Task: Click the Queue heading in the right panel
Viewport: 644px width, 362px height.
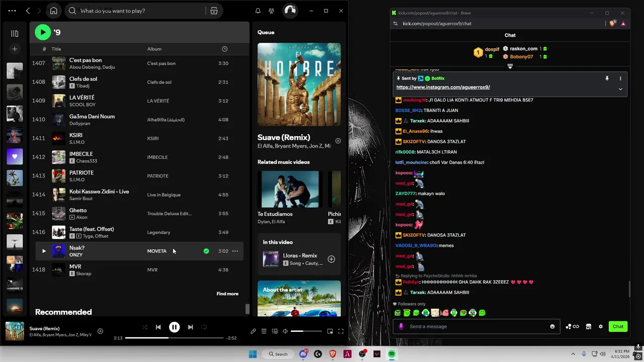Action: [266, 32]
